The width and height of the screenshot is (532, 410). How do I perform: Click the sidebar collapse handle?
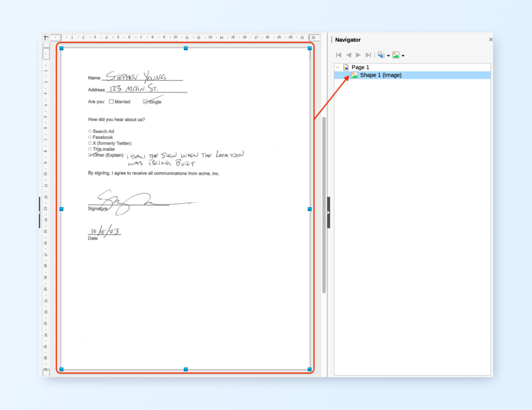click(x=328, y=212)
